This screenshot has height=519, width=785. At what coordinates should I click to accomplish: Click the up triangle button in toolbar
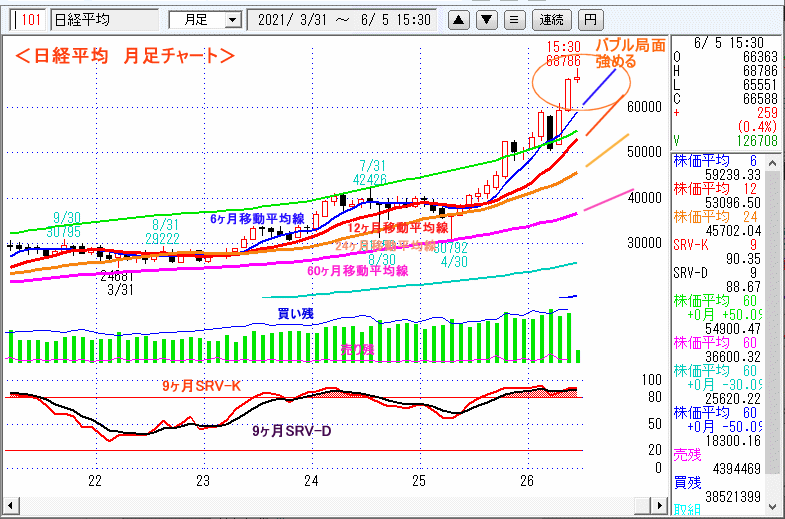(459, 20)
